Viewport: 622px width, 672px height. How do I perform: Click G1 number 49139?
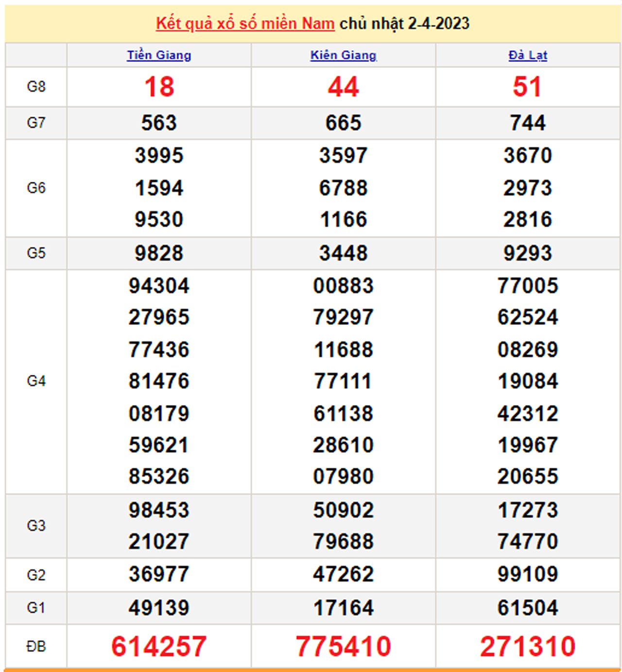point(159,608)
